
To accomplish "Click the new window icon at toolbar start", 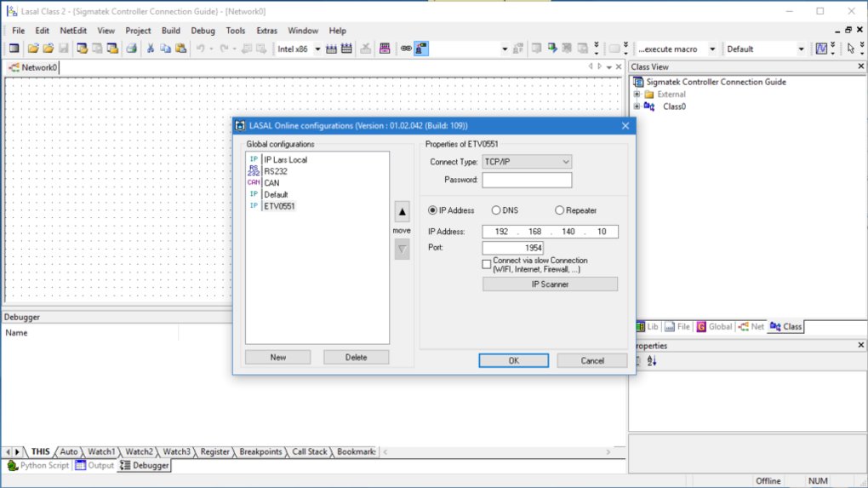I will tap(14, 49).
